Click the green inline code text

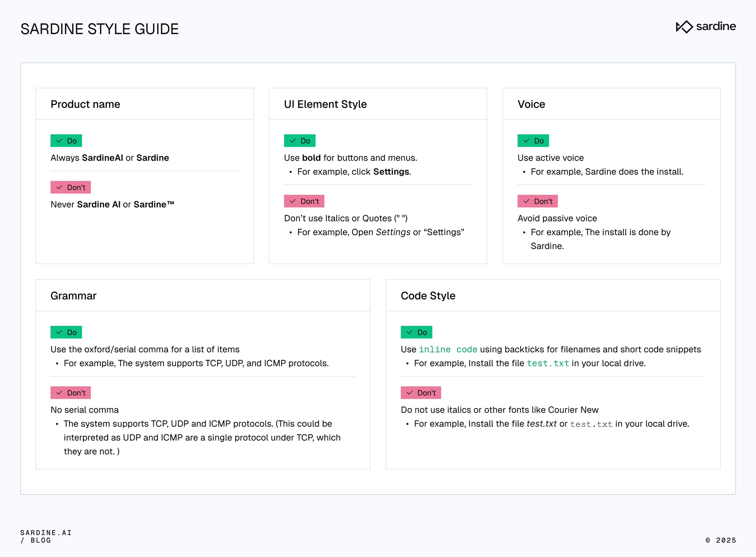pyautogui.click(x=448, y=349)
